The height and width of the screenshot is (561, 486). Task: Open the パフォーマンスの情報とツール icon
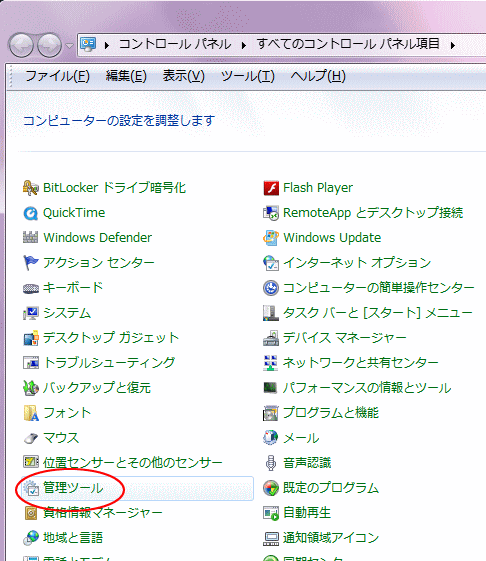[271, 388]
